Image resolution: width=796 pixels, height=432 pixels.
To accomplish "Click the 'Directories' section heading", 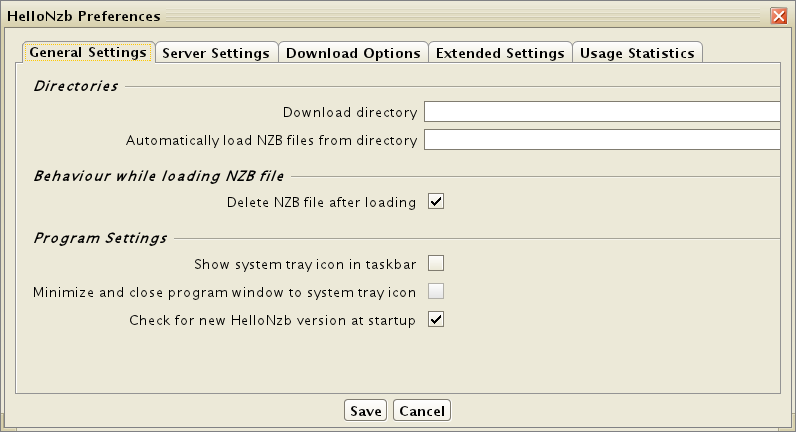I will 76,86.
